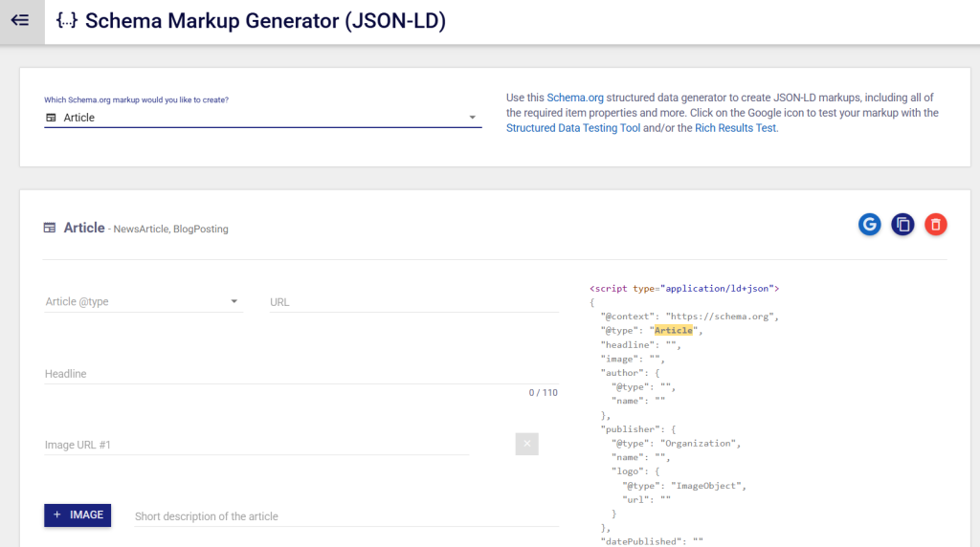Open the Structured Data Testing Tool link
980x547 pixels.
573,128
